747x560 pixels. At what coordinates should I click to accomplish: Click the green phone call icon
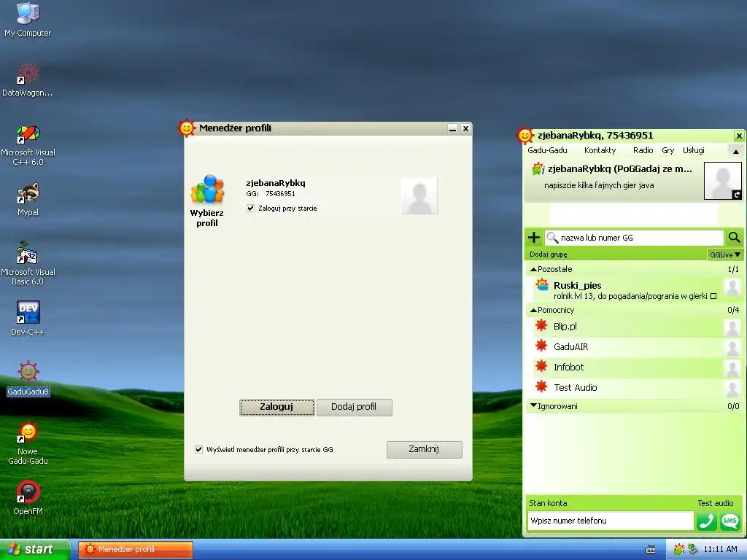(706, 521)
